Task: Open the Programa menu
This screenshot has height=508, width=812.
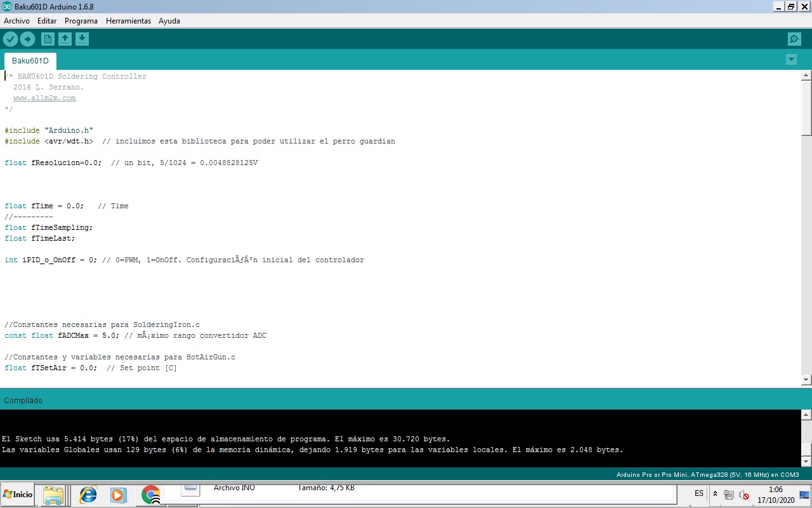Action: (x=81, y=21)
